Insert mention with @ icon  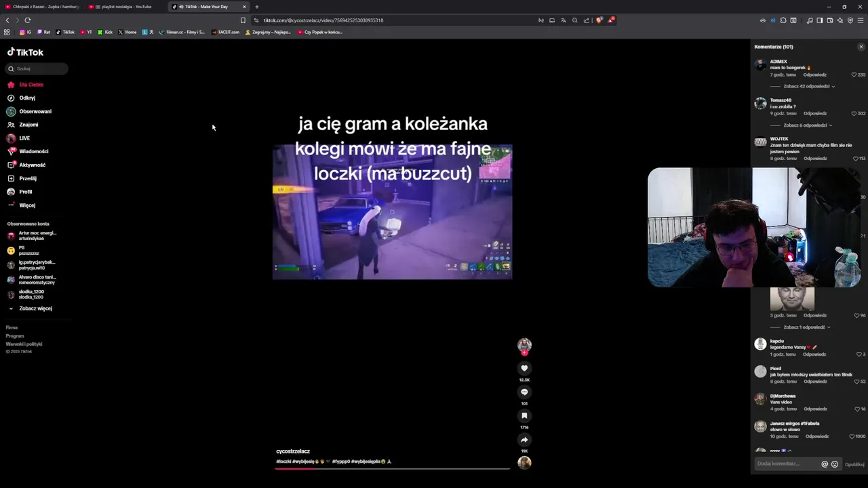(x=825, y=464)
